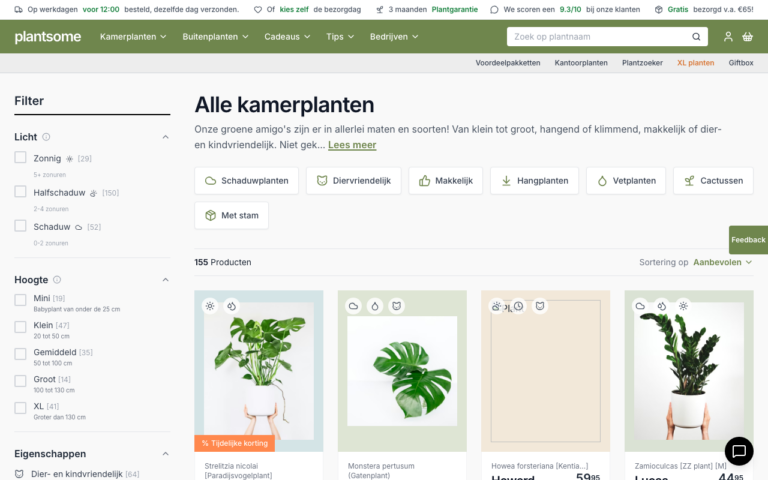Click the water drop icon on Monstera card
This screenshot has height=480, width=768.
click(x=375, y=306)
